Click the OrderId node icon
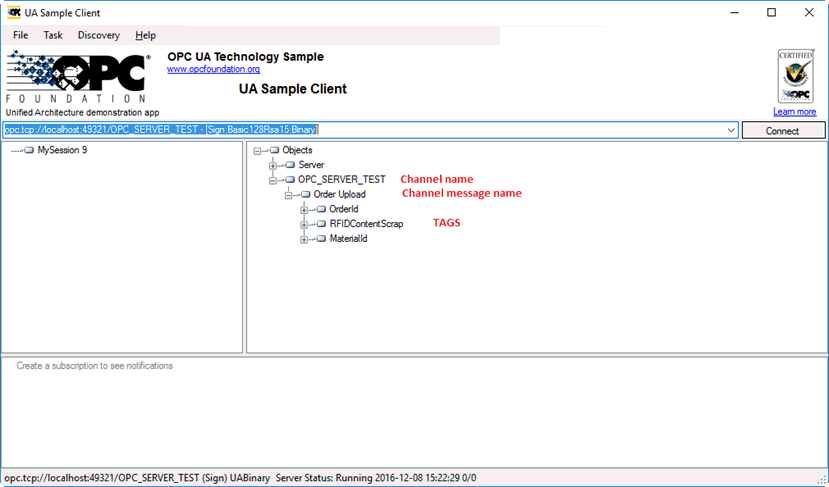 (321, 209)
